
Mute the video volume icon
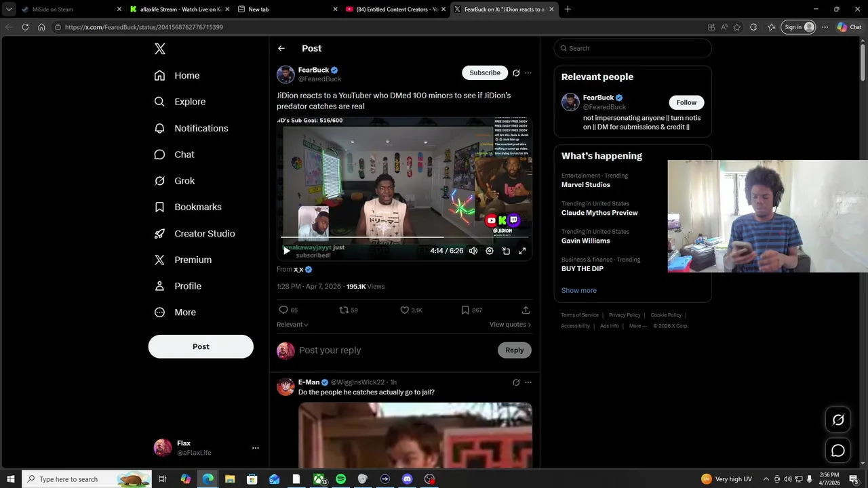coord(473,251)
